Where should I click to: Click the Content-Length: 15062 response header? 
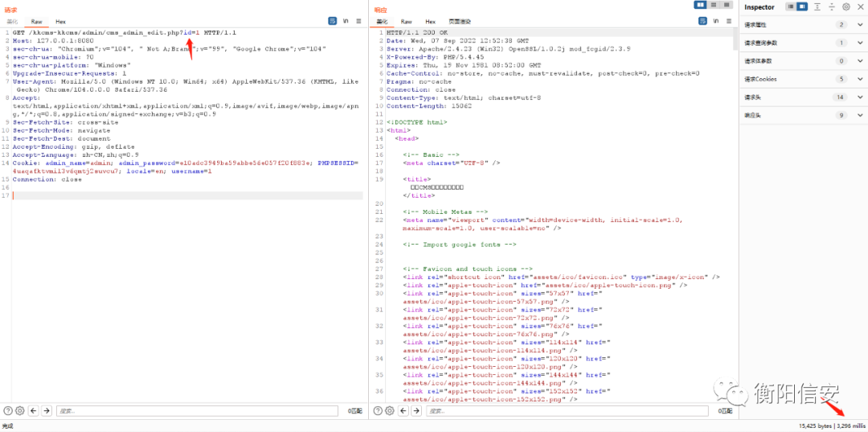pos(429,105)
